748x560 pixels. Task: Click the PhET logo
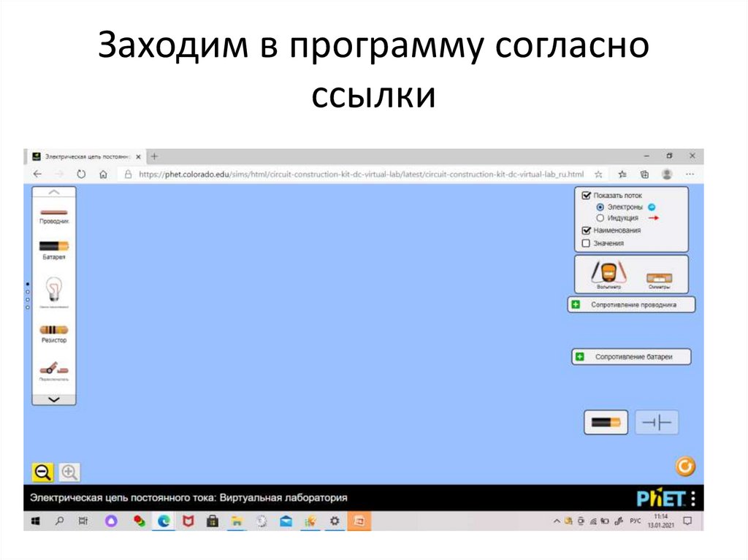tap(661, 499)
